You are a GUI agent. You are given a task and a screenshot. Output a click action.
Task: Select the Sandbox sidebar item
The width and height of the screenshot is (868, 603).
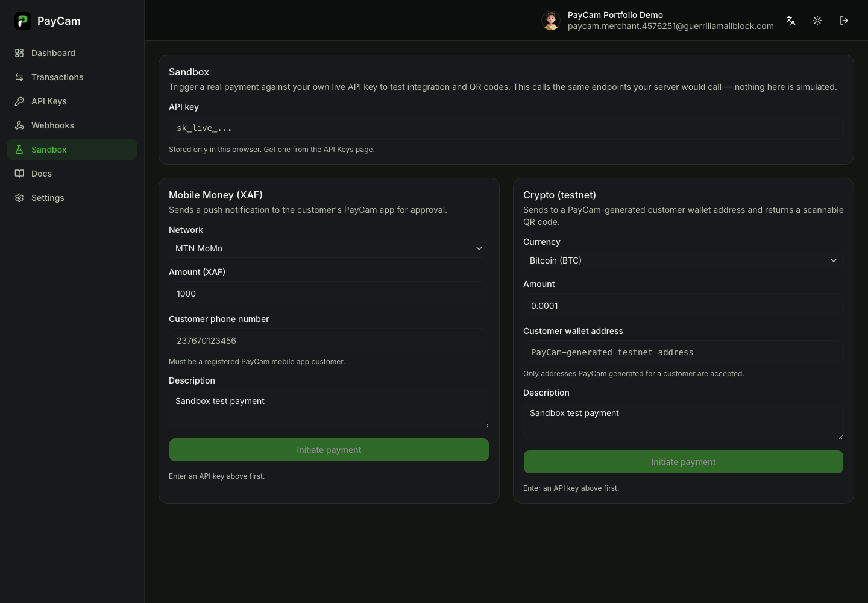72,150
